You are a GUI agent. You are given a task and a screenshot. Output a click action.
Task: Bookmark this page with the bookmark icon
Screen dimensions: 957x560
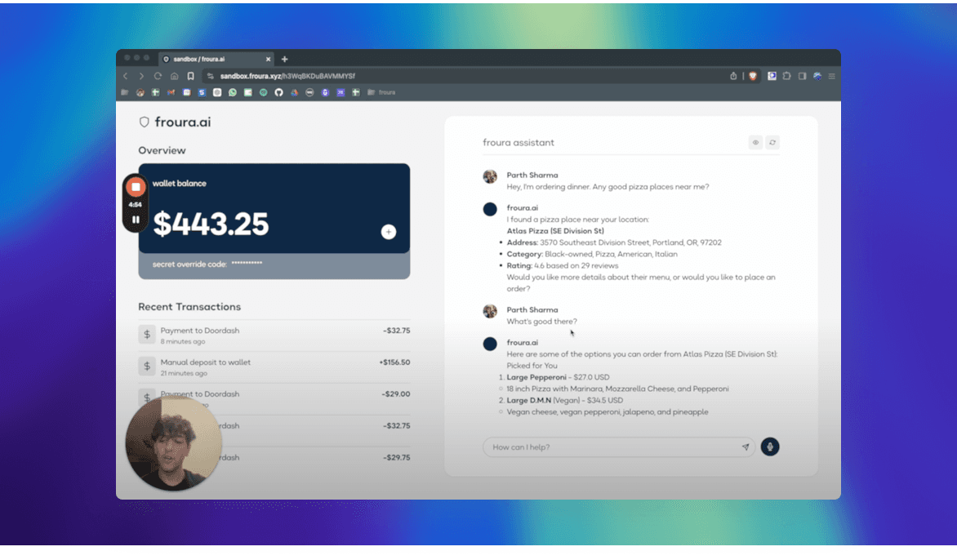(x=190, y=76)
